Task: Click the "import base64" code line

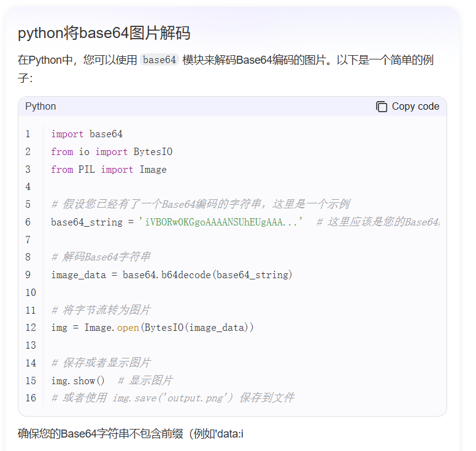Action: (x=86, y=134)
